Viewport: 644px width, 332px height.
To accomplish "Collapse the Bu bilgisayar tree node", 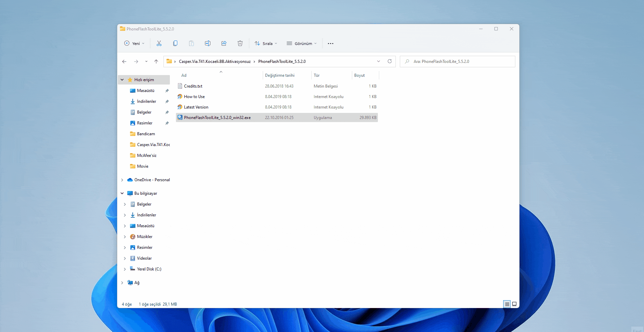I will (x=122, y=193).
